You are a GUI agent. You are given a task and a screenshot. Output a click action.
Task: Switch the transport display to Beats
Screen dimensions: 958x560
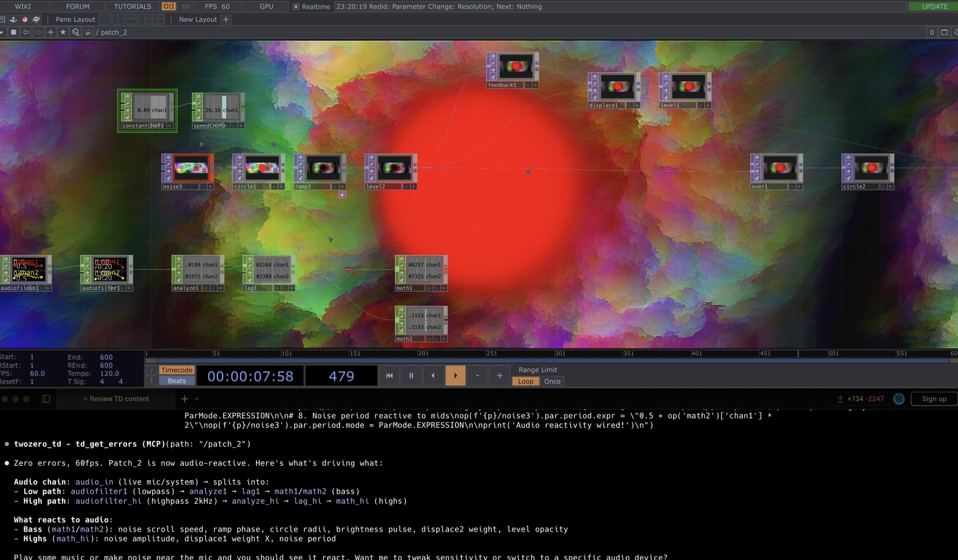pos(177,381)
